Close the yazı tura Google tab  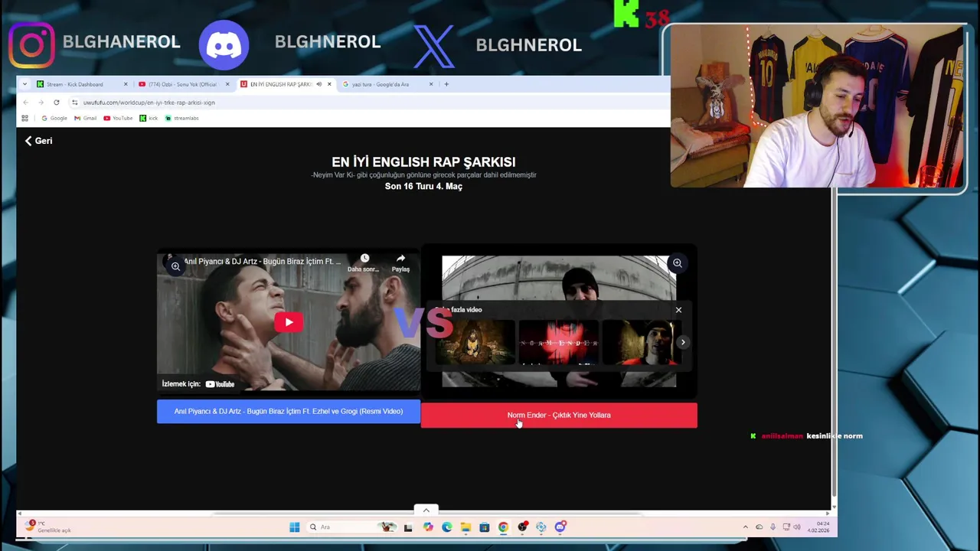click(x=431, y=84)
